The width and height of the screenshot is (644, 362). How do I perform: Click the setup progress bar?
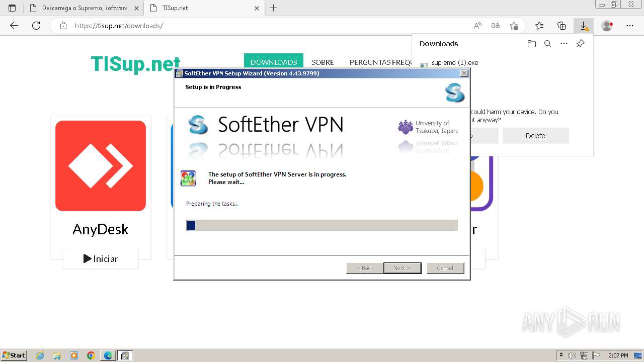[x=322, y=225]
